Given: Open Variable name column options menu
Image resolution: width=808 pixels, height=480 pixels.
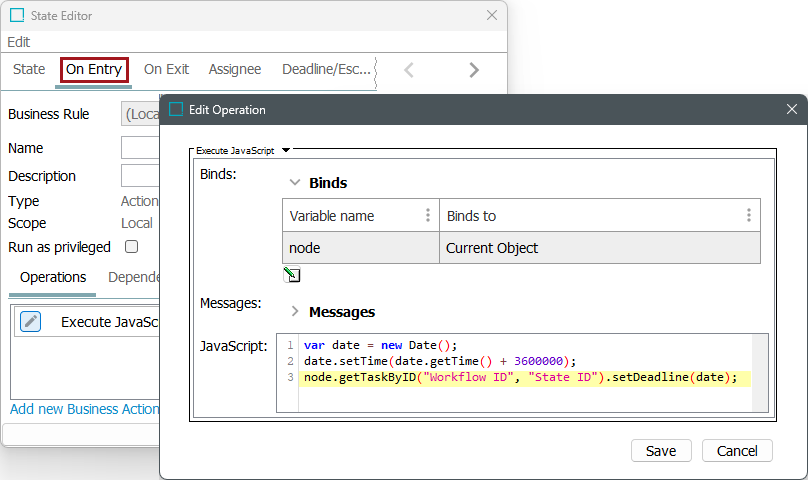Looking at the screenshot, I should [x=428, y=215].
